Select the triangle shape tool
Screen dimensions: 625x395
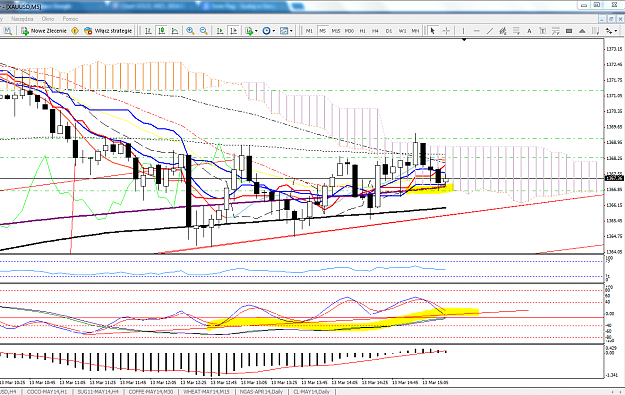point(582,31)
